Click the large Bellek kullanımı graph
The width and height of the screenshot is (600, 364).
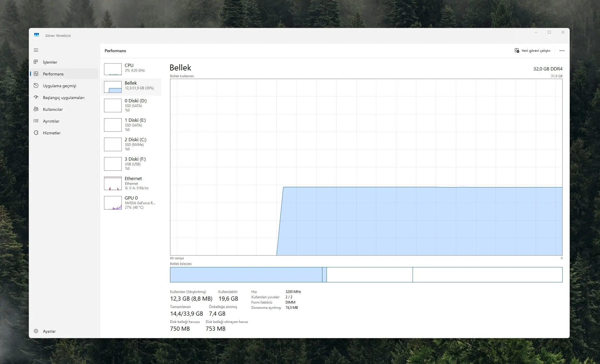[x=366, y=167]
